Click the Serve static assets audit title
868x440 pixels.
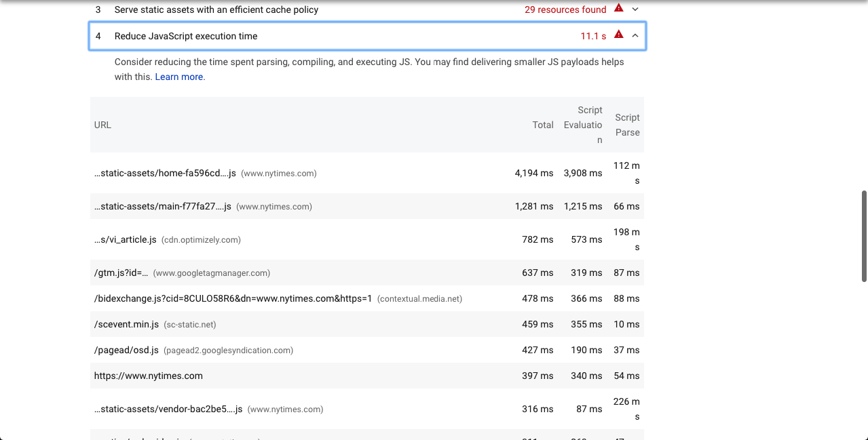(216, 10)
